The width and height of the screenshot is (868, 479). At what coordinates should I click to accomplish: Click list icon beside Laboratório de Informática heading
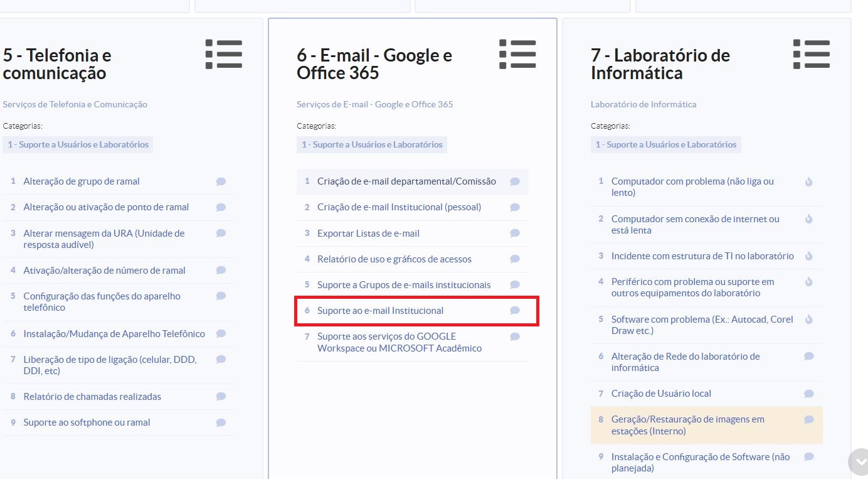(x=811, y=54)
